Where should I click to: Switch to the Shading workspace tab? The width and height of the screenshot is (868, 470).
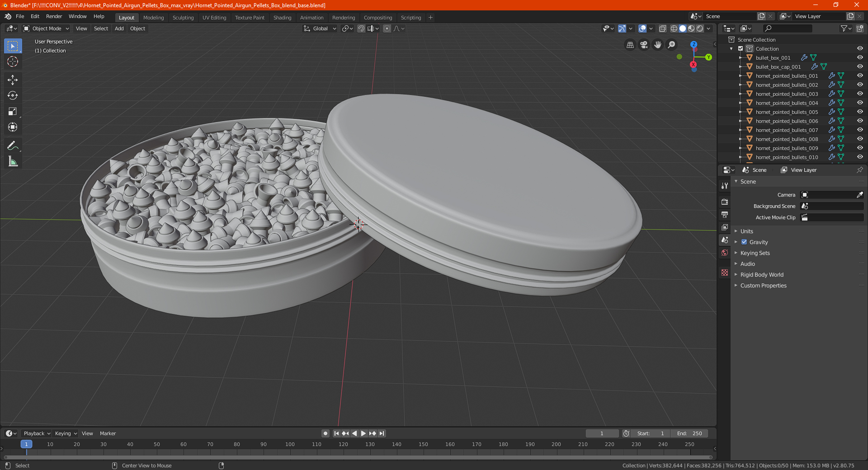point(282,18)
